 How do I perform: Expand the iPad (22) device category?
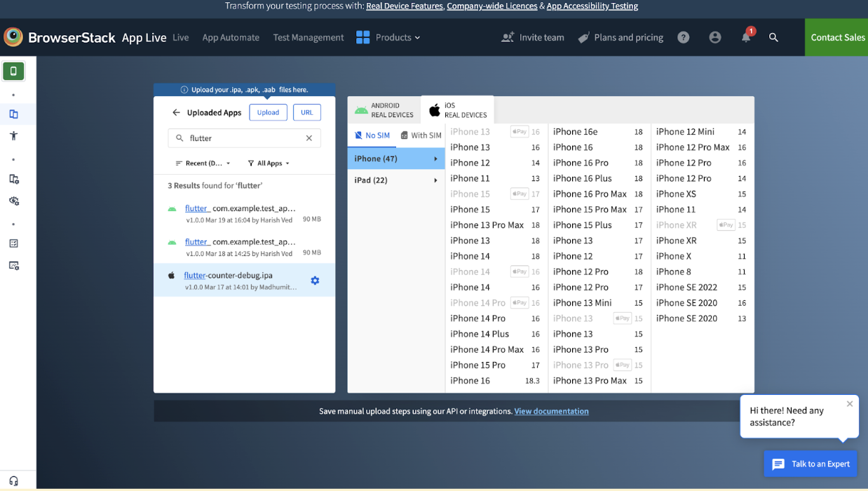pos(396,180)
